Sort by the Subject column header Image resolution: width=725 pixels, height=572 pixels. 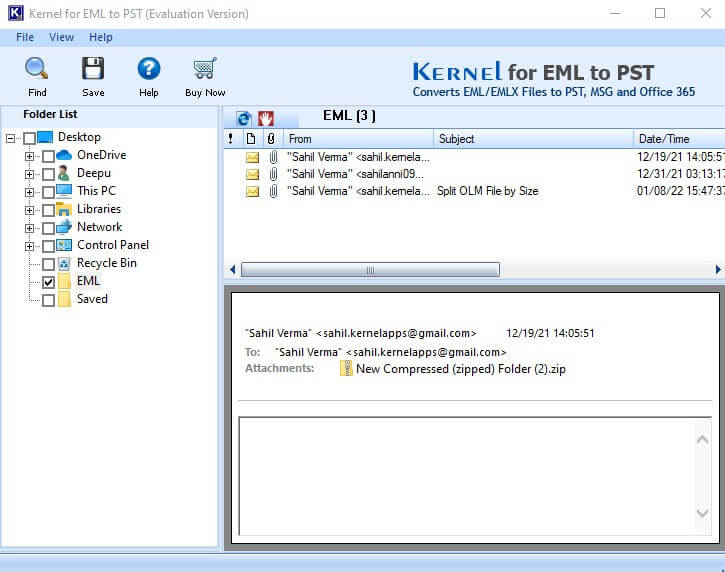tap(533, 139)
